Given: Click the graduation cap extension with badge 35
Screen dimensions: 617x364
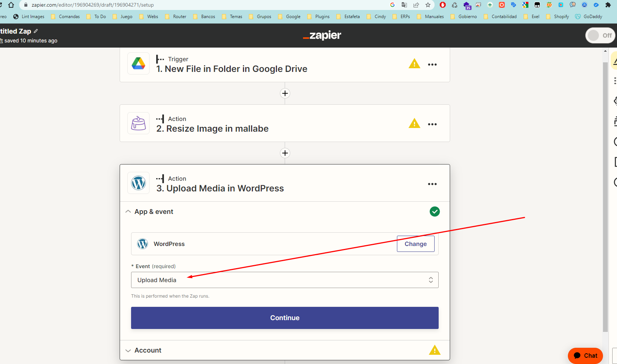Looking at the screenshot, I should pyautogui.click(x=467, y=6).
